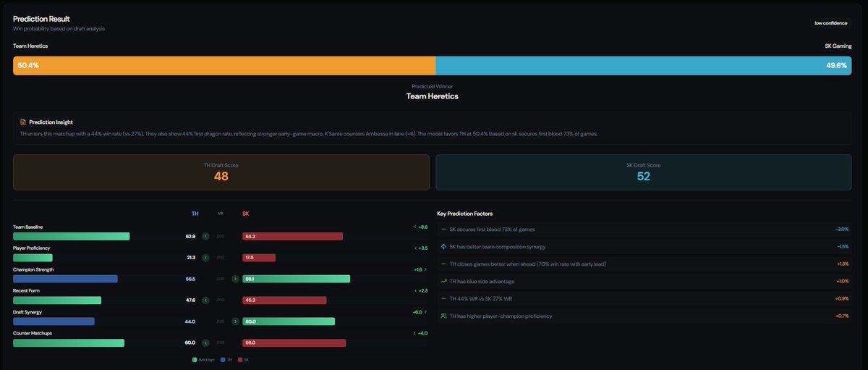868x370 pixels.
Task: Click the Counter Matchups left chevron circle
Action: click(x=205, y=343)
